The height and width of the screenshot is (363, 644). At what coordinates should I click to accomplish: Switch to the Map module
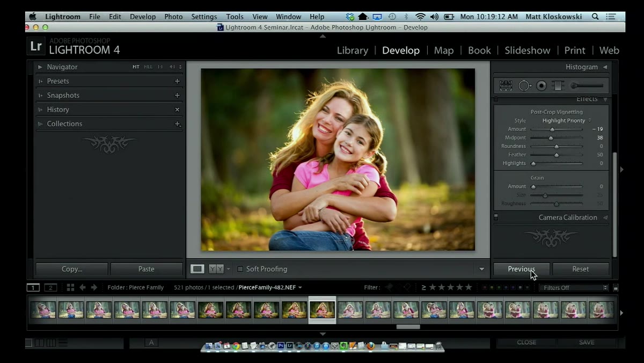tap(444, 50)
